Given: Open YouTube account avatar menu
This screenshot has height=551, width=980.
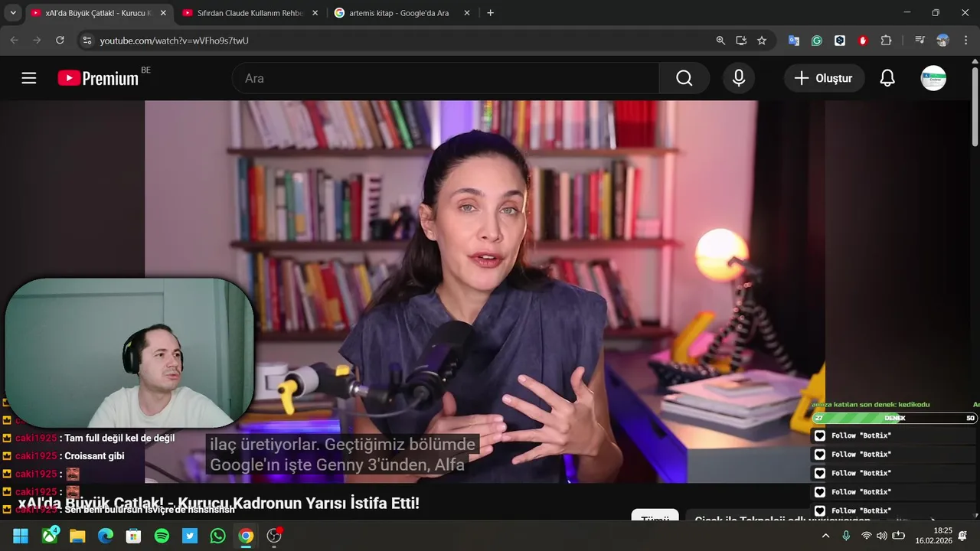Looking at the screenshot, I should pyautogui.click(x=933, y=78).
